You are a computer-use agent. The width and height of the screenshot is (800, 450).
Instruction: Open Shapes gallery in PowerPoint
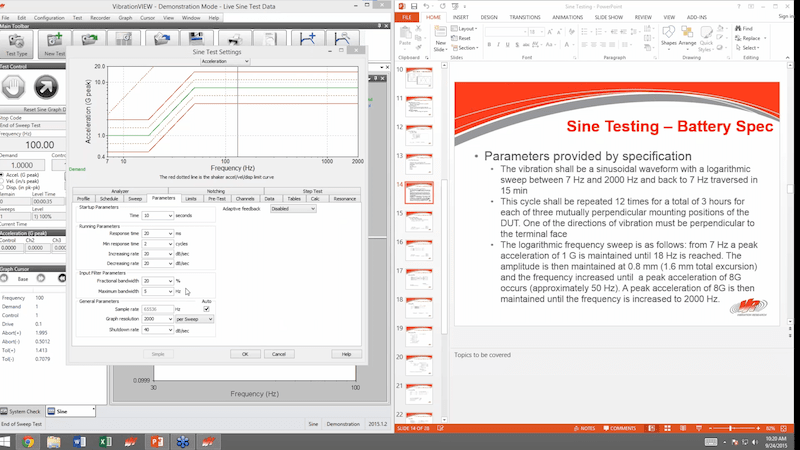(668, 37)
